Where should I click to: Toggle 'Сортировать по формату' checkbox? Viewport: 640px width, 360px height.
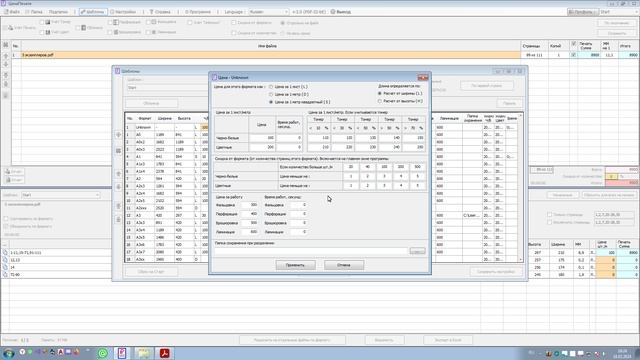point(6,219)
